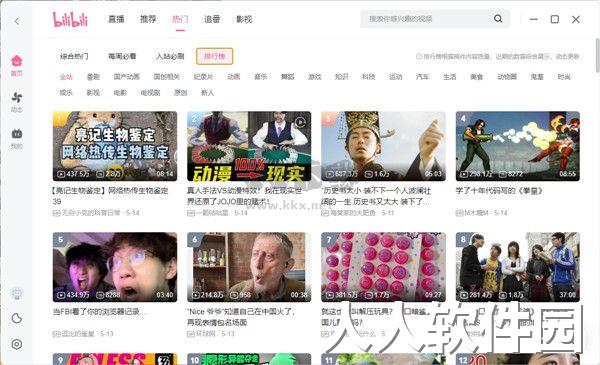Filter ranking by 音乐

click(261, 77)
